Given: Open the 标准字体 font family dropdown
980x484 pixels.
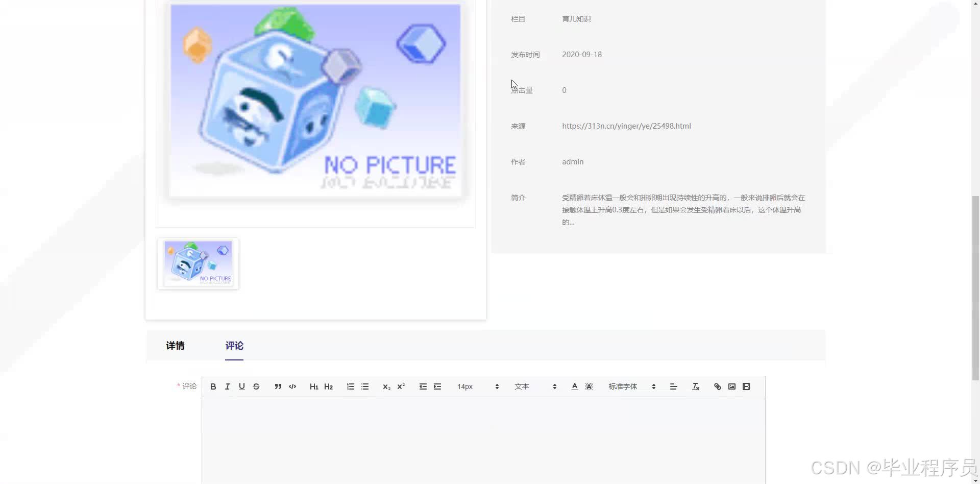Looking at the screenshot, I should click(632, 386).
